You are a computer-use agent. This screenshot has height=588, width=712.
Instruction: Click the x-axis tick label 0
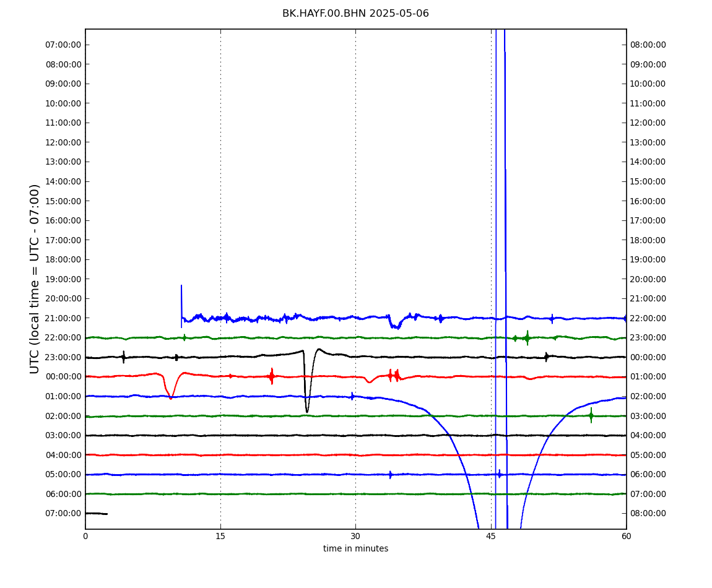[85, 536]
